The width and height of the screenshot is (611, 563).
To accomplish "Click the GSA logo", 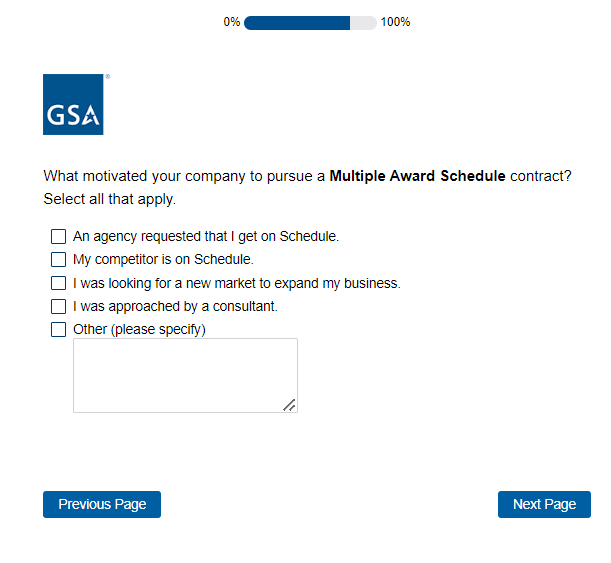I will pyautogui.click(x=73, y=104).
